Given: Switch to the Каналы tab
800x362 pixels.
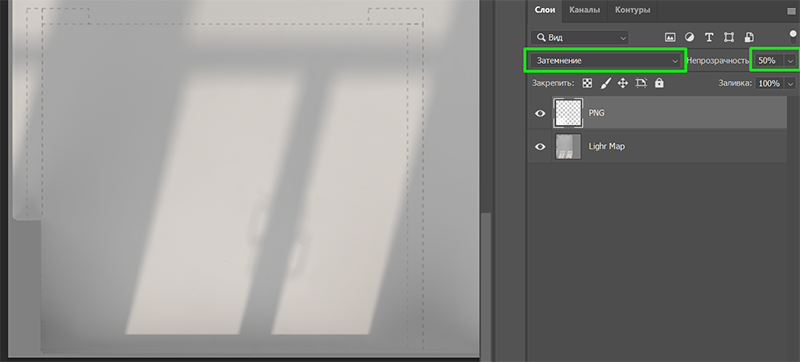Looking at the screenshot, I should tap(584, 10).
